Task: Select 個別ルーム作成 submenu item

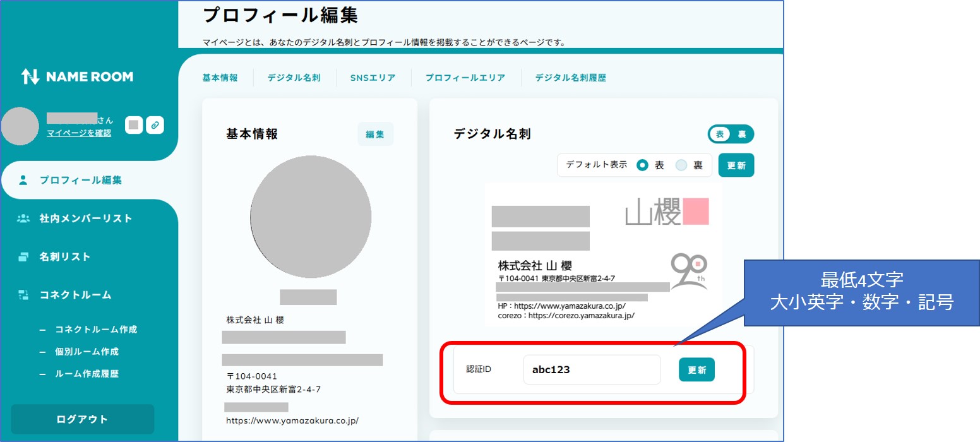Action: pos(87,352)
